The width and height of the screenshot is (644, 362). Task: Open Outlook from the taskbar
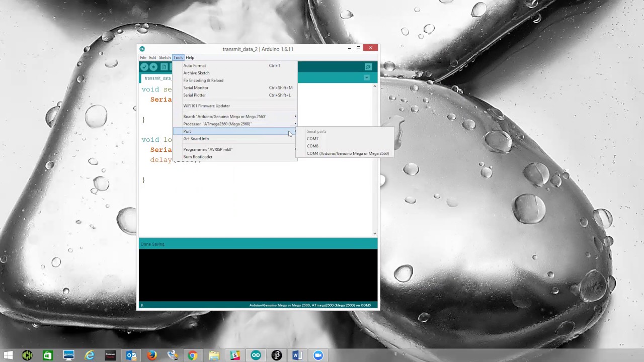(x=131, y=355)
